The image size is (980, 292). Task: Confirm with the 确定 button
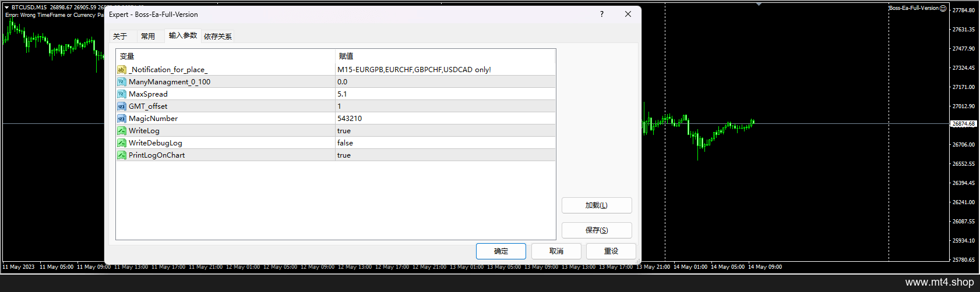tap(501, 251)
